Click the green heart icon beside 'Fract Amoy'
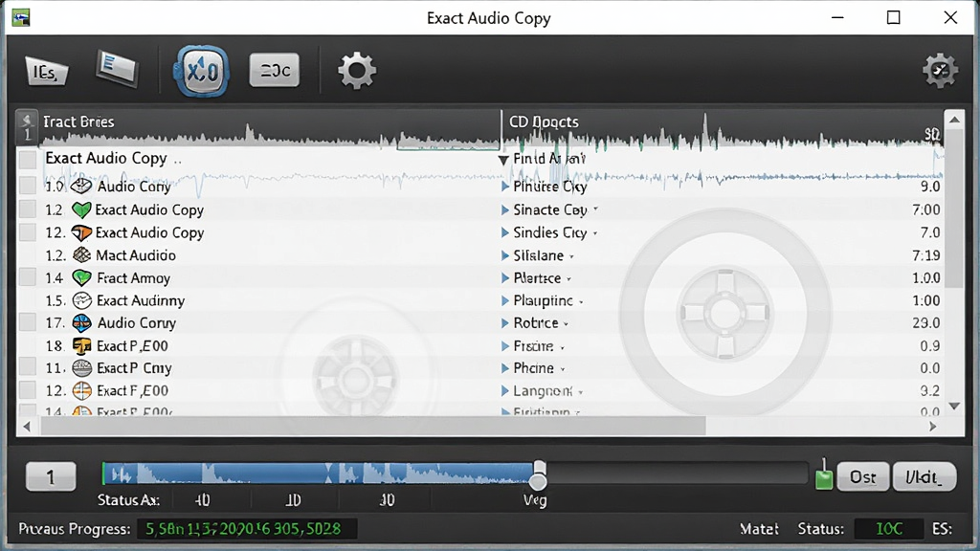Screen dimensions: 980x551 (x=82, y=278)
